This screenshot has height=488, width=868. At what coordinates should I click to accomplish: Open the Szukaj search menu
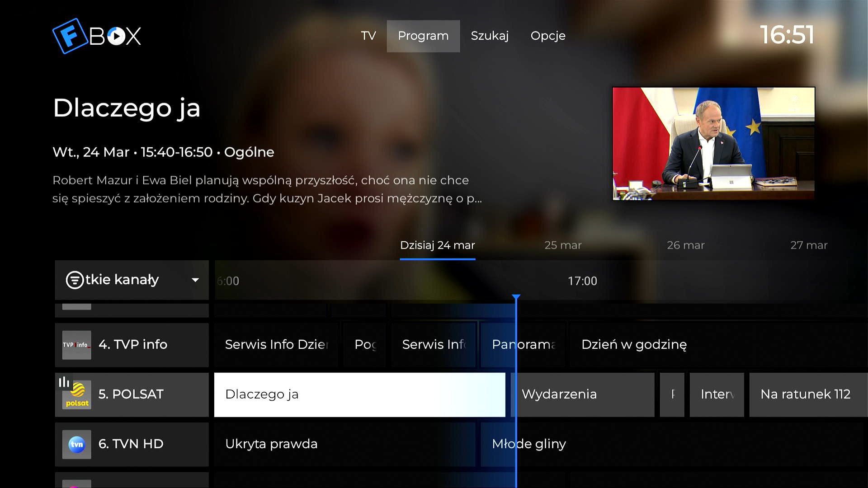tap(490, 36)
